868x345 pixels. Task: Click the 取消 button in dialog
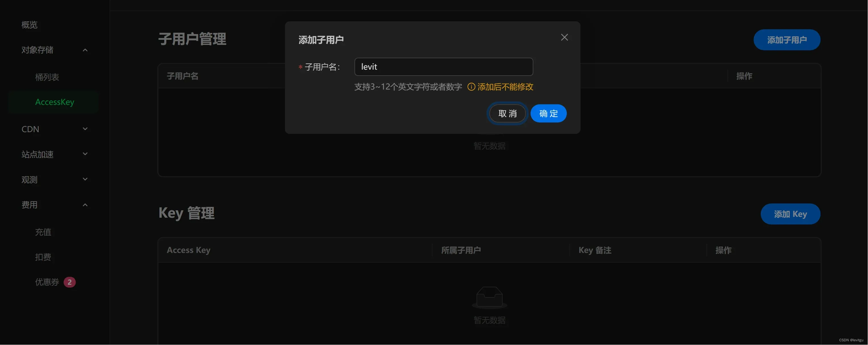click(508, 113)
